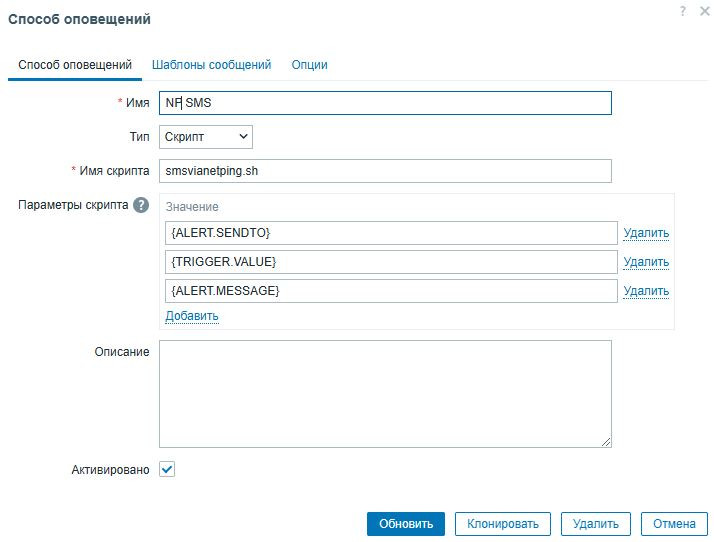Open the question mark help in dialog header
The image size is (714, 542).
[x=683, y=11]
